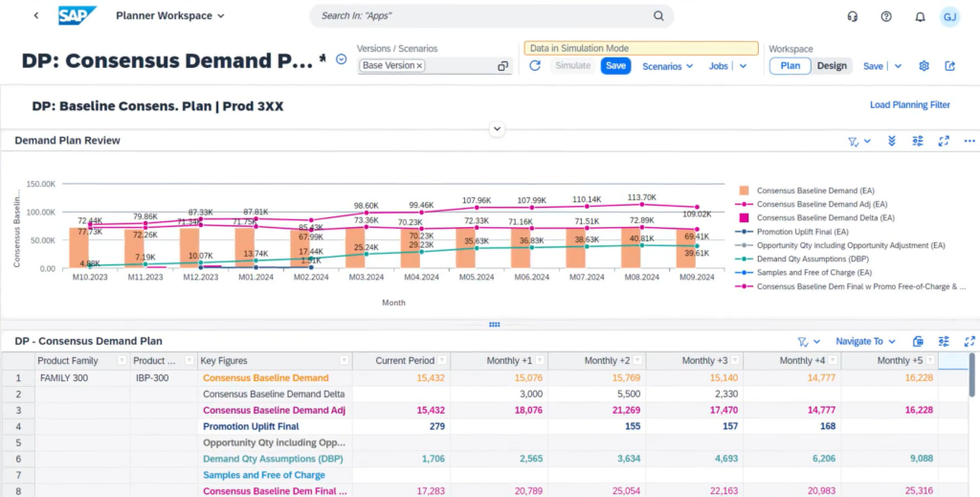Switch workspace to Plan mode

790,66
